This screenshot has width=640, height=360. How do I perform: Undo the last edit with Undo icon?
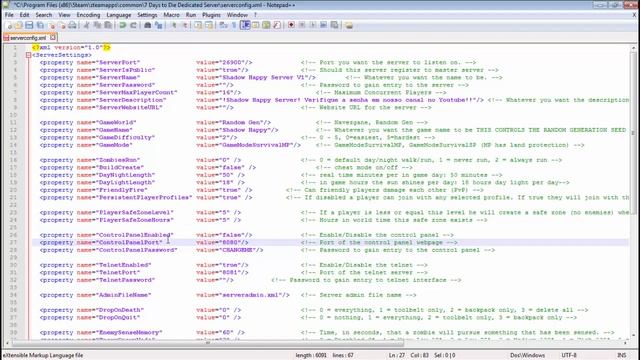point(122,25)
